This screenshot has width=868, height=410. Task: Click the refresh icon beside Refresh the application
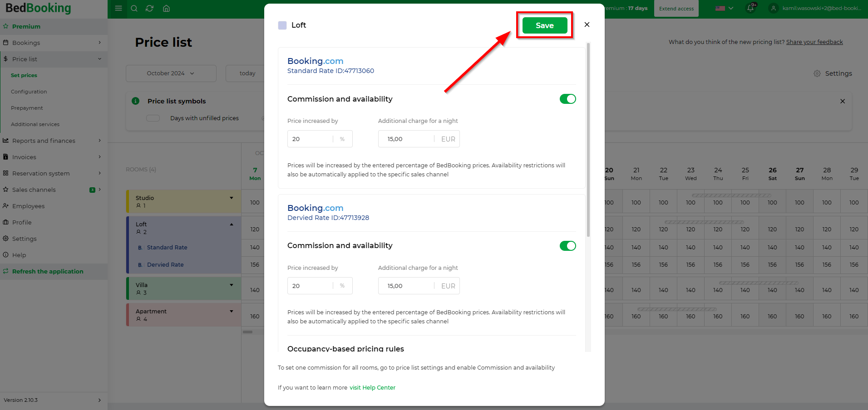click(6, 271)
